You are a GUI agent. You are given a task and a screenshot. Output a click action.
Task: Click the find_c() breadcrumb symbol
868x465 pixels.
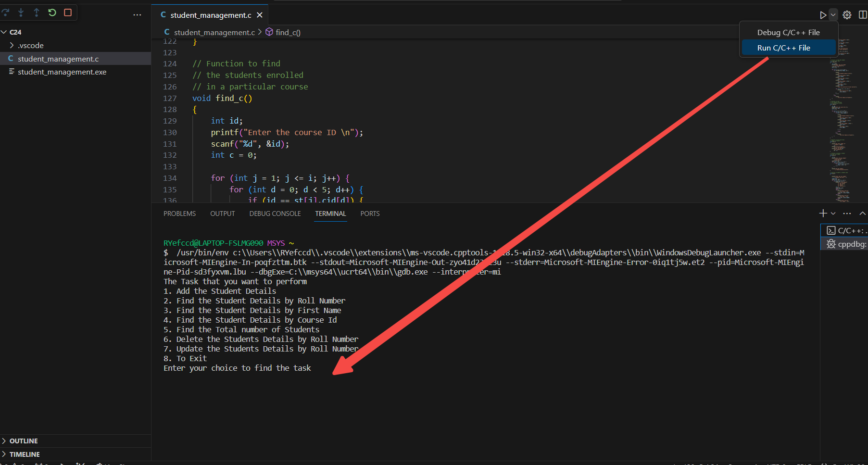[288, 32]
